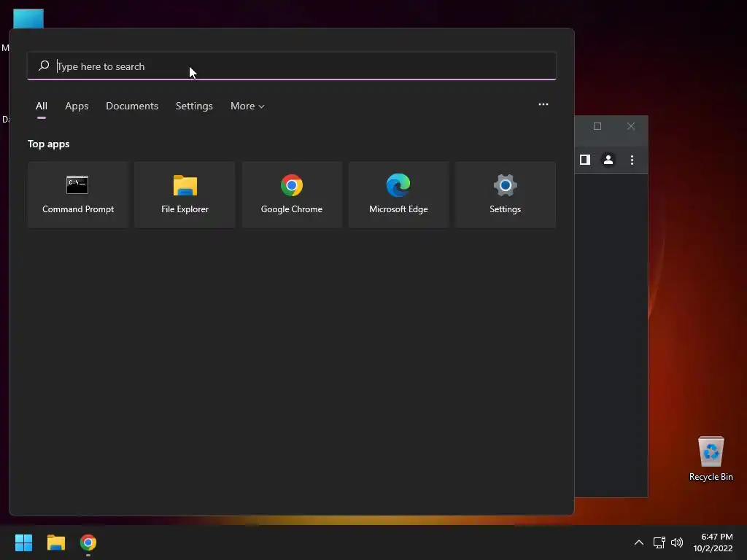Click the Top apps heading
747x560 pixels.
49,144
